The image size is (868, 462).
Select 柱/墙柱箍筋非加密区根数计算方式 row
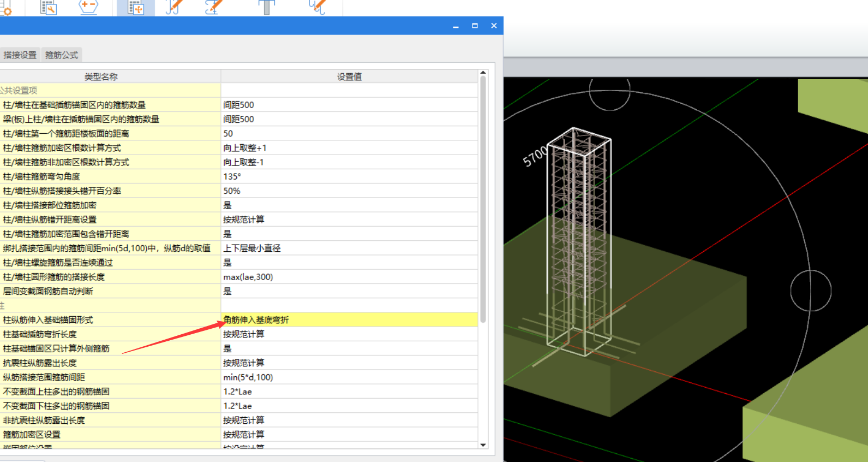110,162
